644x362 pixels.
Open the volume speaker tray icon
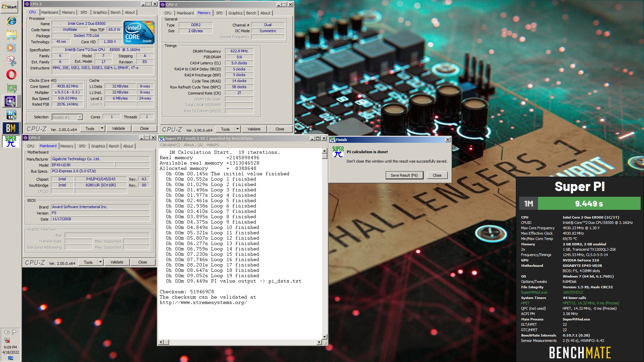(x=7, y=332)
